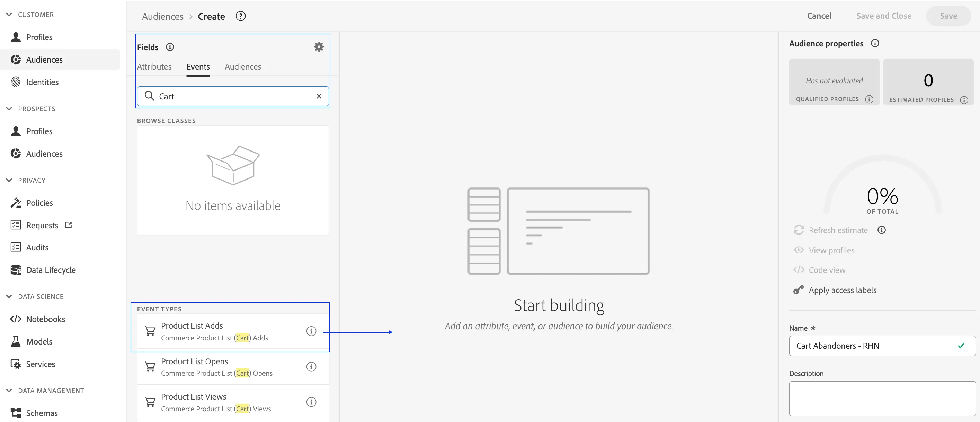Screen dimensions: 980x422
Task: Click the Qualified Profiles info icon
Action: coord(869,99)
